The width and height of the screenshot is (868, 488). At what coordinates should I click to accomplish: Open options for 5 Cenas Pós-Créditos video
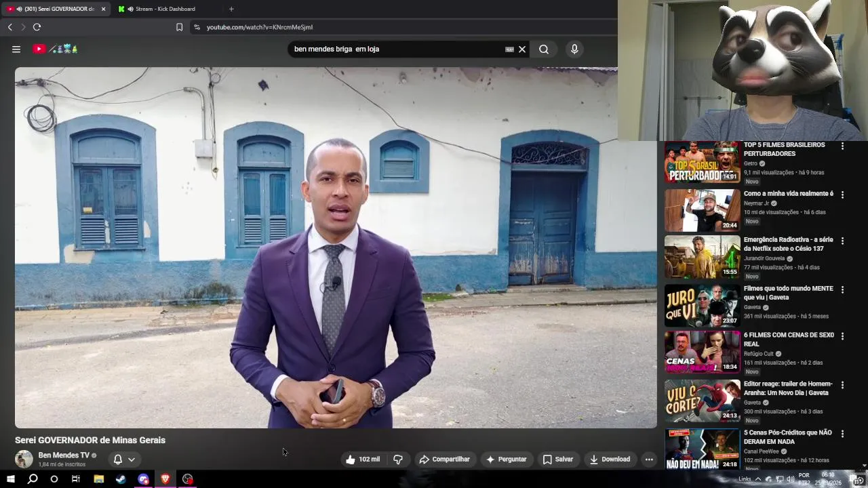pos(842,433)
